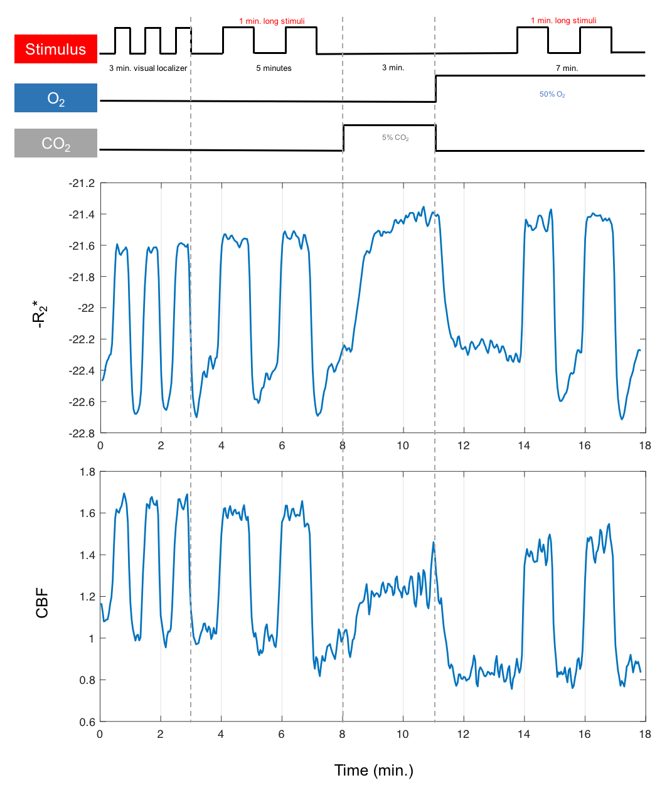
Task: Select the '7 min.' duration label
Action: coord(567,68)
